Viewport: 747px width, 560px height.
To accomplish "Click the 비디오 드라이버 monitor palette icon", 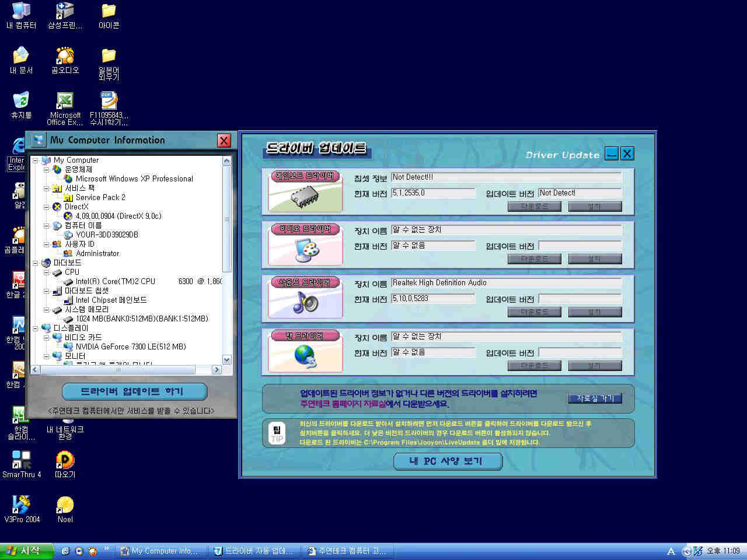I will click(x=307, y=250).
